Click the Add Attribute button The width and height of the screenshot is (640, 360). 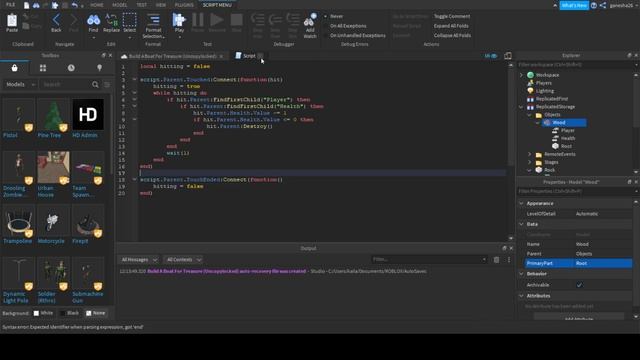click(579, 317)
